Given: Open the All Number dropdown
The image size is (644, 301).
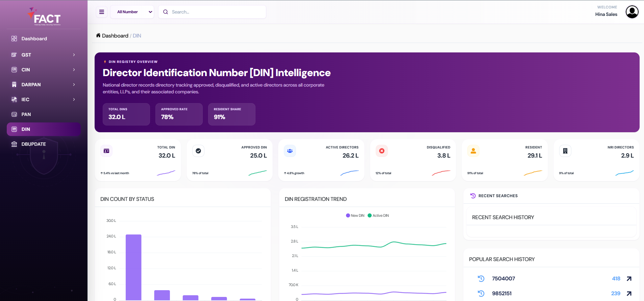Looking at the screenshot, I should [132, 12].
